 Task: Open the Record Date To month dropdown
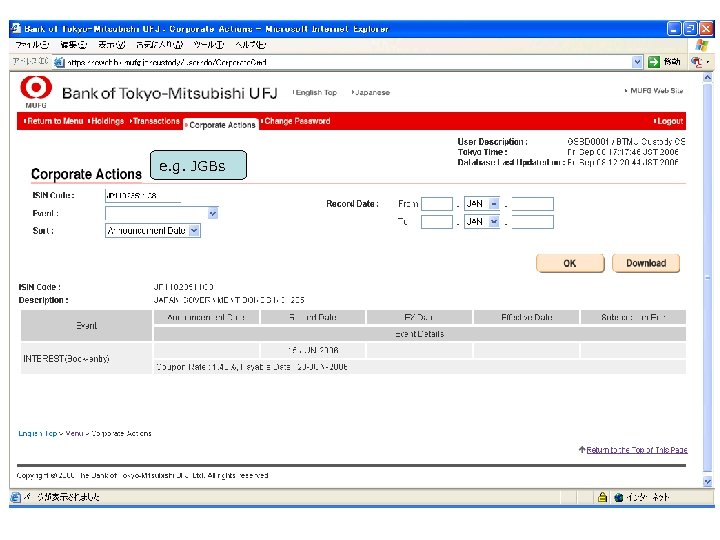click(494, 222)
